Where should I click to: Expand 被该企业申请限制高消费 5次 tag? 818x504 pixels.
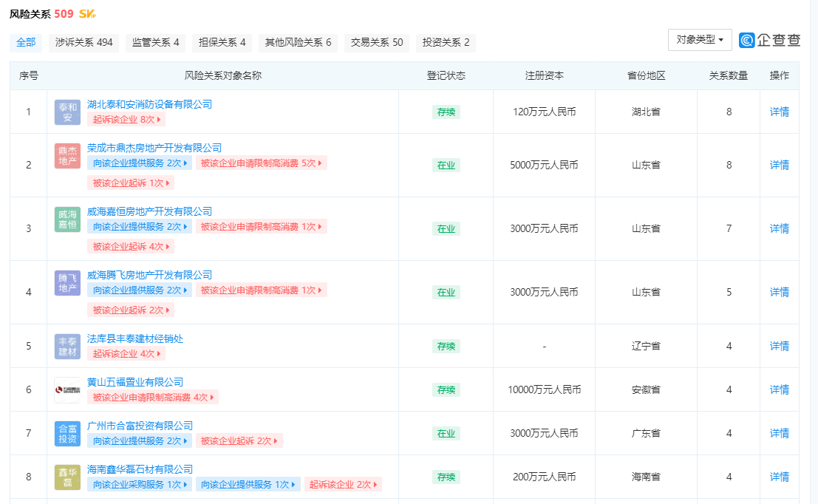point(262,163)
